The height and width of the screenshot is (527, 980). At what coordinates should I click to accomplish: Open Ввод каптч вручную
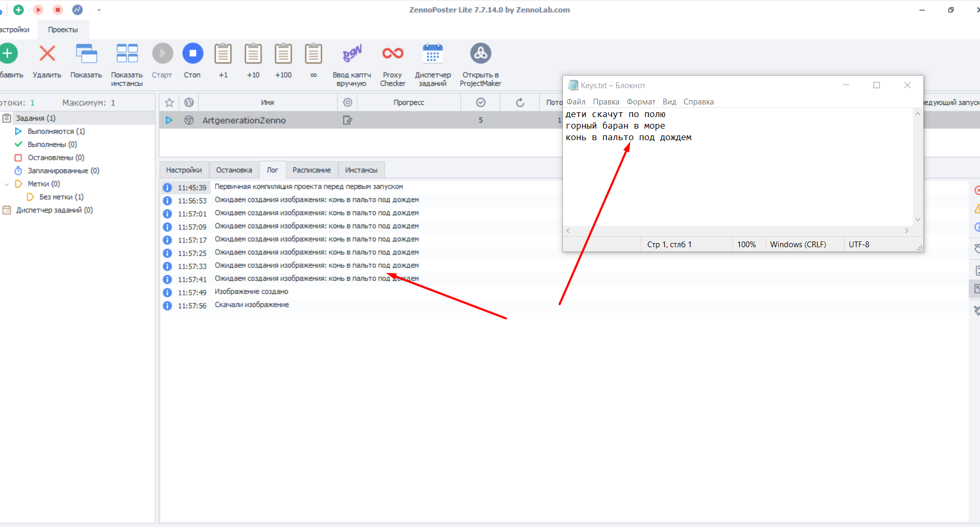[x=352, y=65]
